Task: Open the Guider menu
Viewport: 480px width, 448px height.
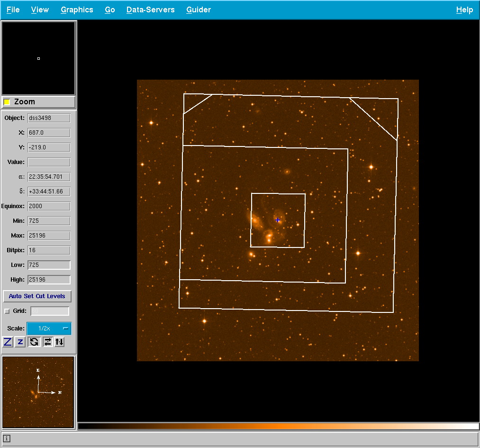Action: pos(199,10)
